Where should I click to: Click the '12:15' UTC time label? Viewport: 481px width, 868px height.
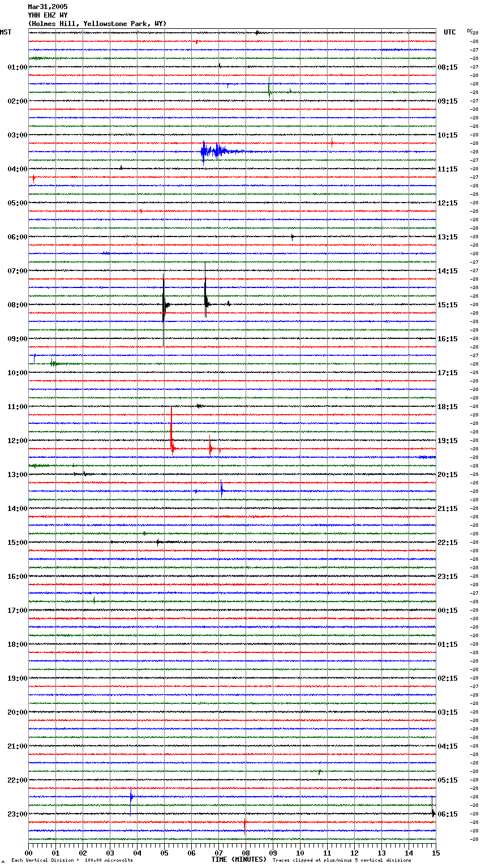[448, 203]
